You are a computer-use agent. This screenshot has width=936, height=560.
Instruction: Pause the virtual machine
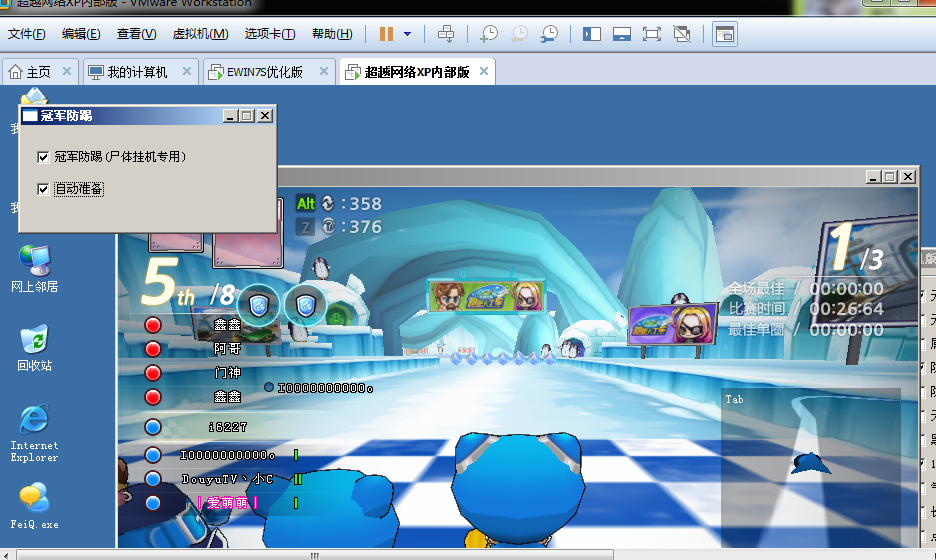[386, 34]
